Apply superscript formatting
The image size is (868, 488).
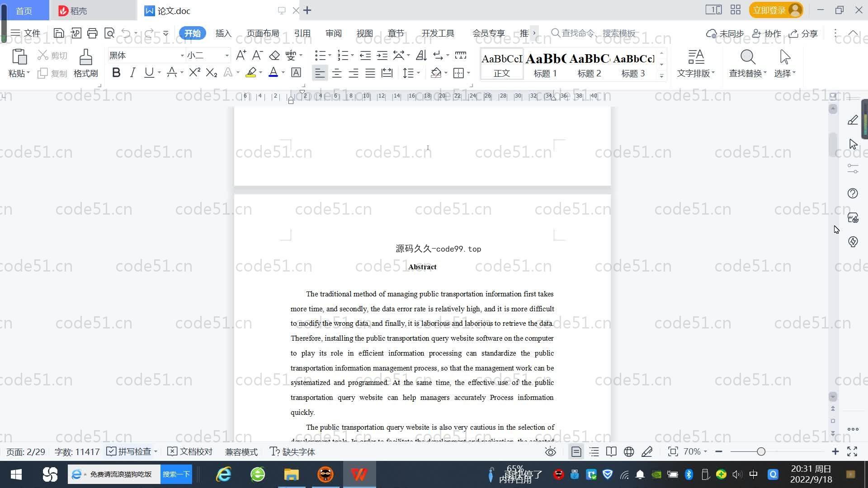(194, 73)
